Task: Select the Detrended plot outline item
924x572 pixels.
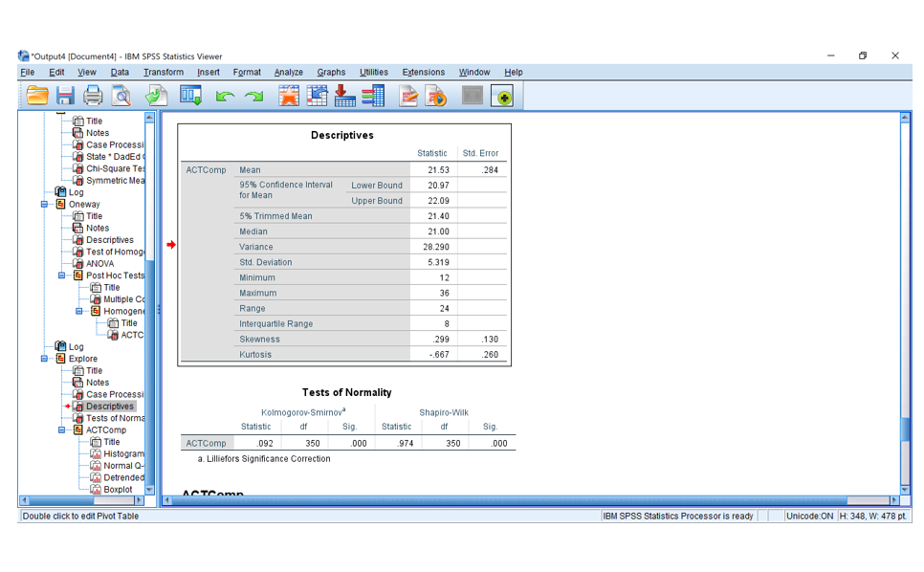Action: [x=123, y=477]
